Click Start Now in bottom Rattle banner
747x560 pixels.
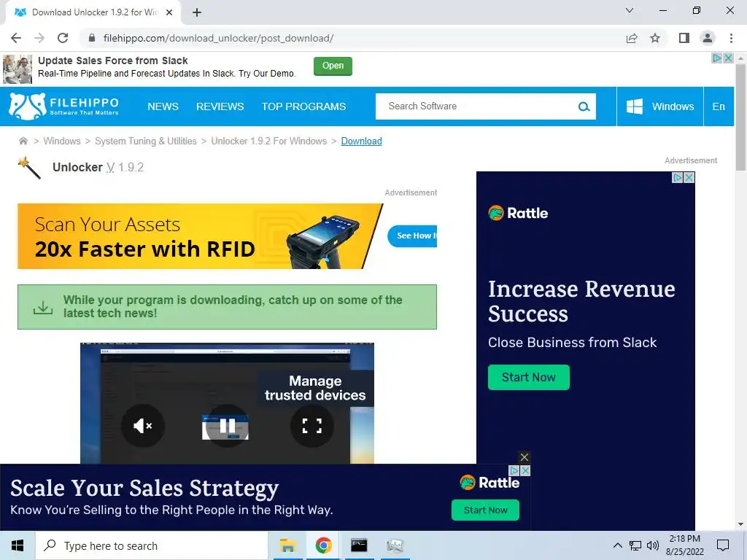[x=485, y=510]
